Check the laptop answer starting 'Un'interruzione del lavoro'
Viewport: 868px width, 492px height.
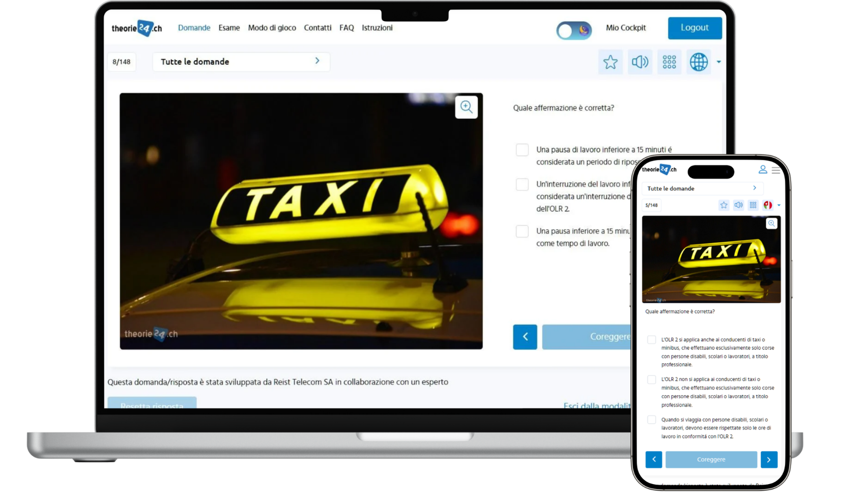coord(522,185)
